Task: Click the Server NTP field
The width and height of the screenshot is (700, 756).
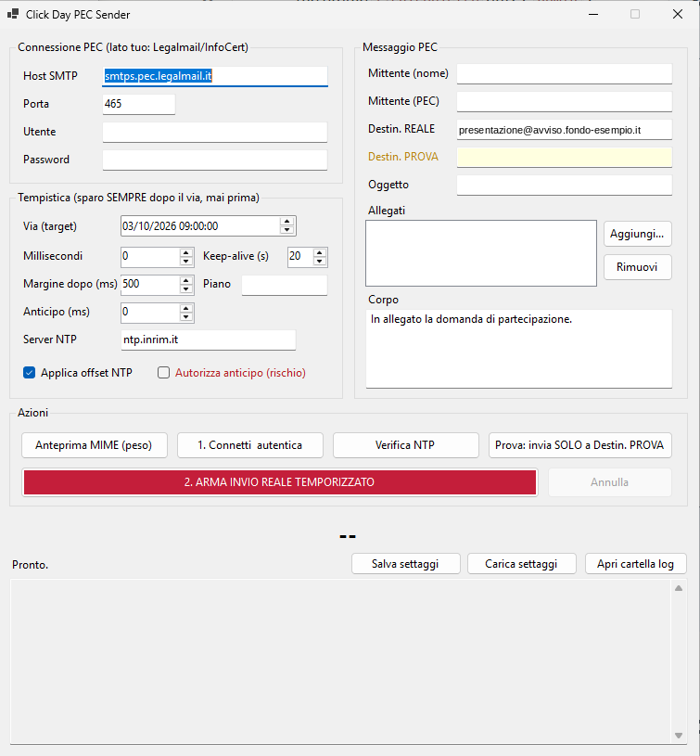Action: pos(208,340)
